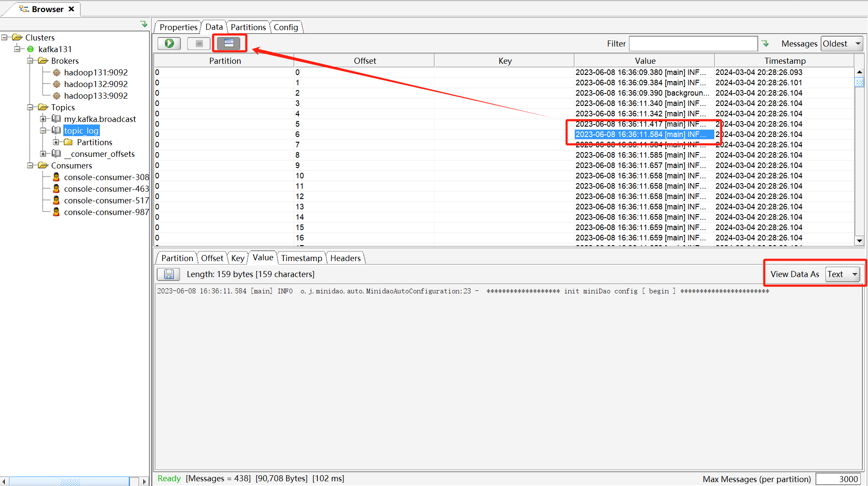
Task: Click in the Filter text field
Action: pyautogui.click(x=693, y=44)
